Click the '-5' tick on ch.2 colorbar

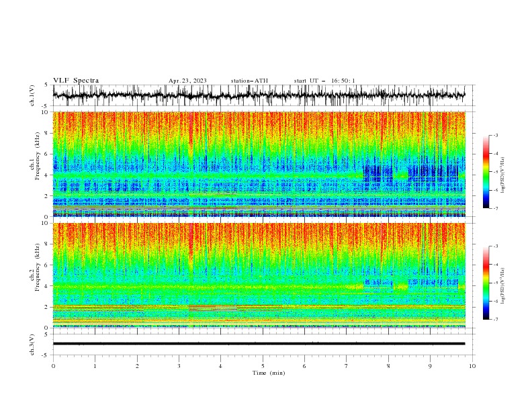(495, 283)
